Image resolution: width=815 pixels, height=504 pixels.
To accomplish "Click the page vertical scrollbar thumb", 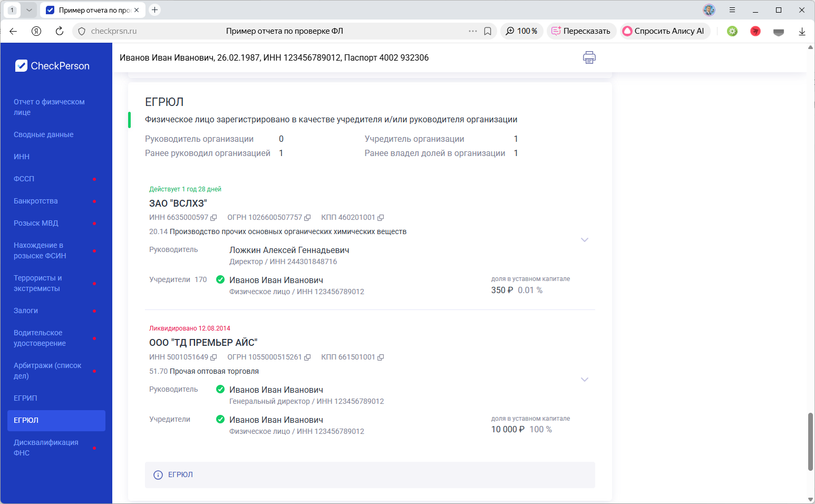I will tap(810, 442).
